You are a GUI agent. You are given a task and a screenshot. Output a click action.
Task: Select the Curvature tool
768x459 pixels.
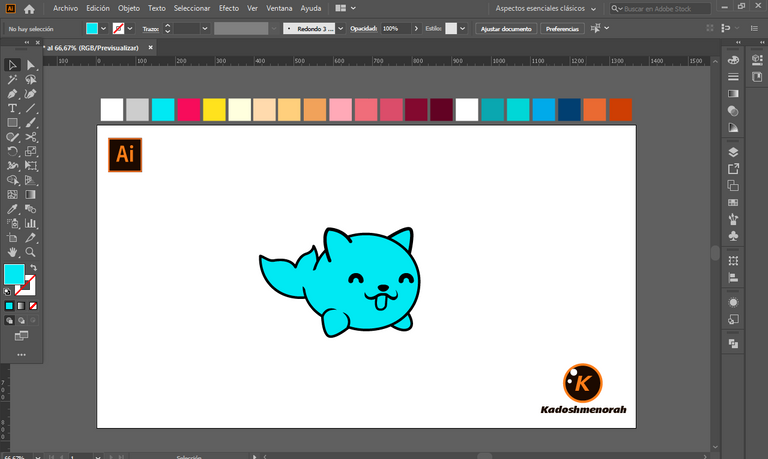31,94
